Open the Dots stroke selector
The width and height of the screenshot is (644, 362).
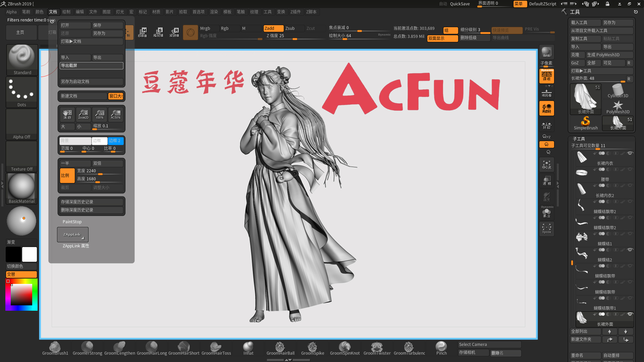(22, 92)
